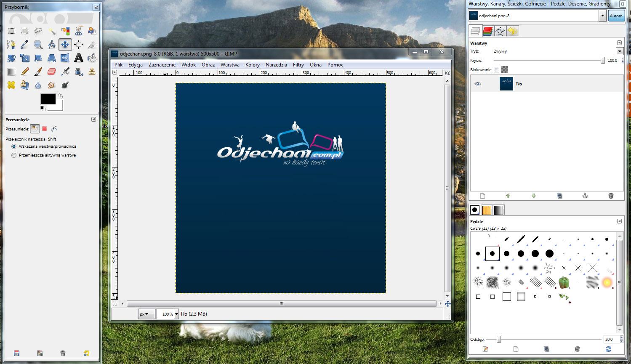The image size is (631, 364).
Task: Select the Paths tool in toolbox
Action: tap(11, 44)
